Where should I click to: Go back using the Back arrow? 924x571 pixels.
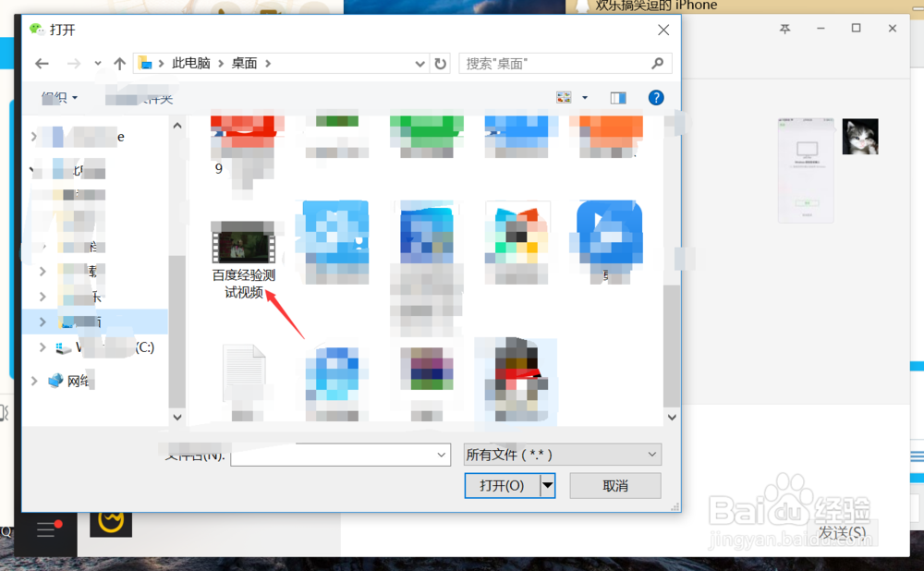(42, 64)
